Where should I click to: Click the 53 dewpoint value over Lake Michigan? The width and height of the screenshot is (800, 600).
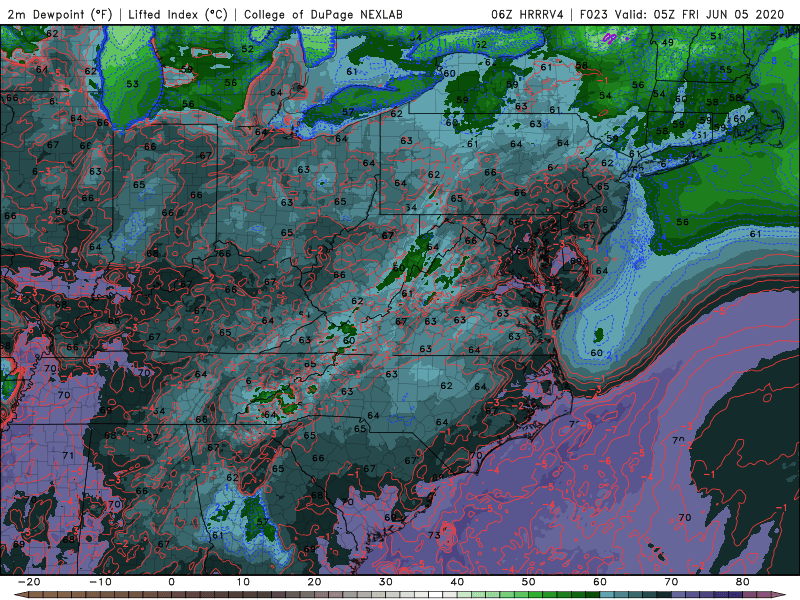[x=132, y=84]
